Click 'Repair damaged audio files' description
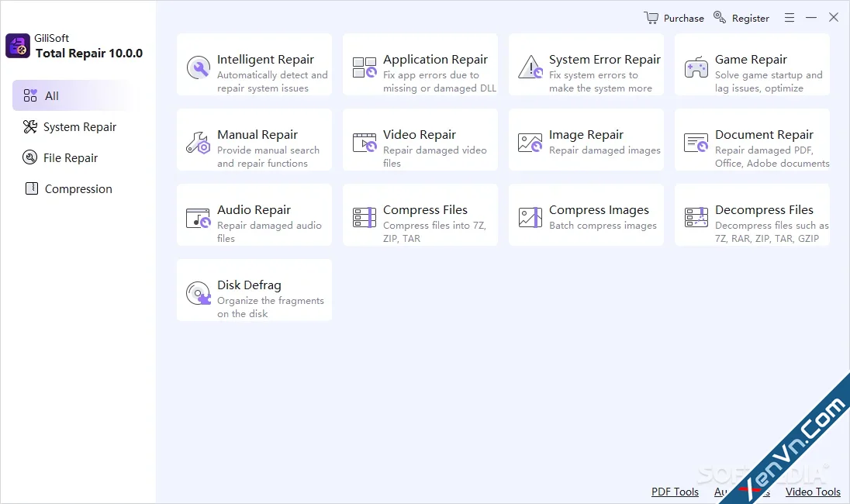 (269, 231)
